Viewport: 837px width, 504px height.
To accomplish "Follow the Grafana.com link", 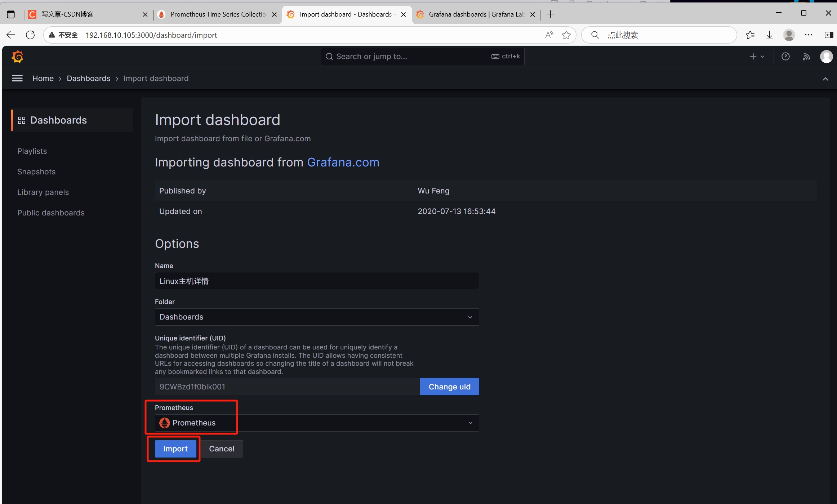I will (343, 162).
